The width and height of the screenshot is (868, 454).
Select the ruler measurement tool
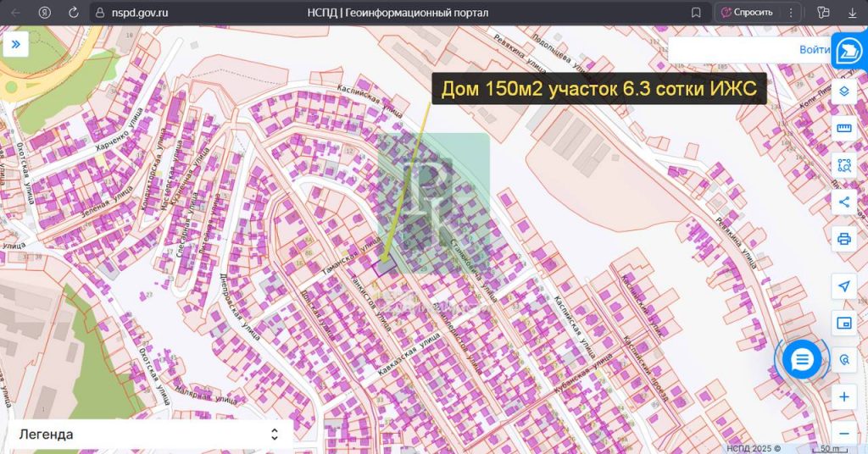(x=843, y=129)
